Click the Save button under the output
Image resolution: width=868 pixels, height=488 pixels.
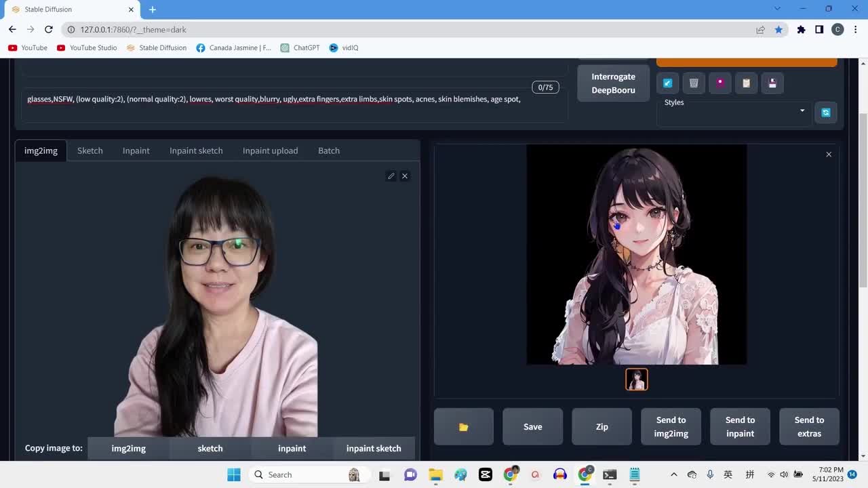(x=532, y=427)
